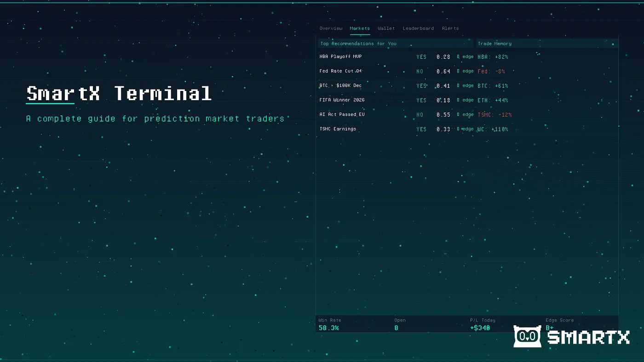Select the Markets tab
Image resolution: width=644 pixels, height=362 pixels.
click(360, 28)
